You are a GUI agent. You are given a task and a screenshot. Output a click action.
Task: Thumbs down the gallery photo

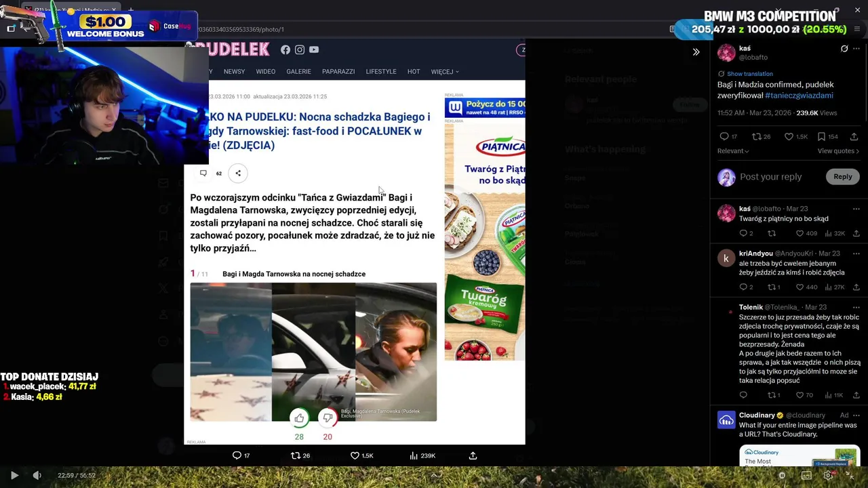328,418
